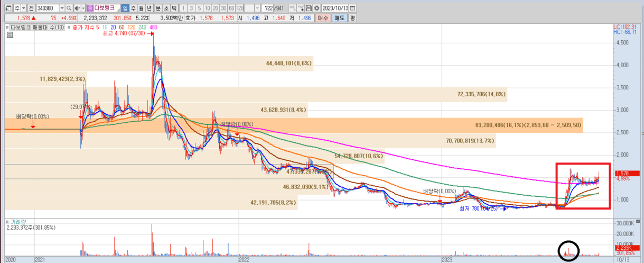Click the LC:102.31 readout
Screen dimensions: 644x263
[x=624, y=26]
